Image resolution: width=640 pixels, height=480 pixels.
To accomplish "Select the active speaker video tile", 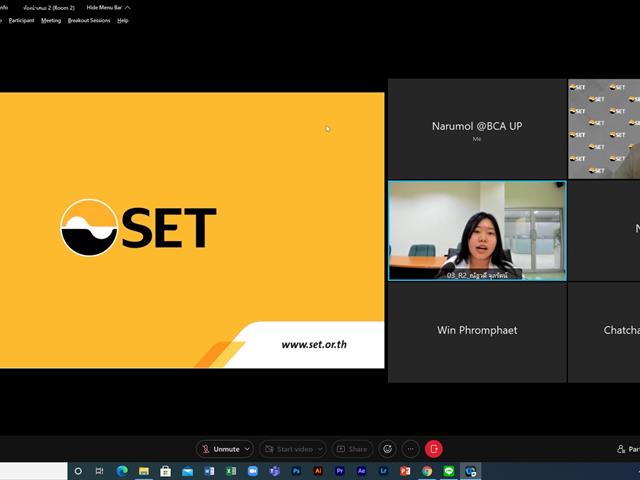I will click(477, 231).
